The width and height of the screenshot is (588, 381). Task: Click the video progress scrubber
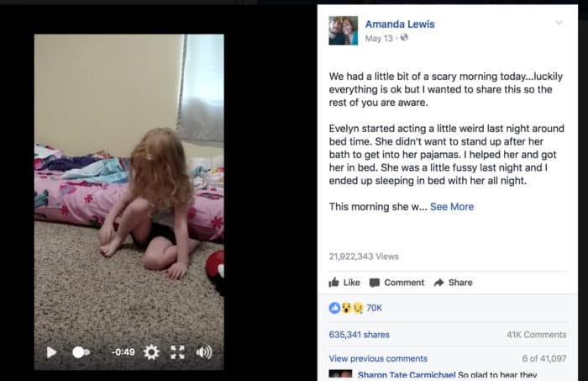click(x=81, y=352)
